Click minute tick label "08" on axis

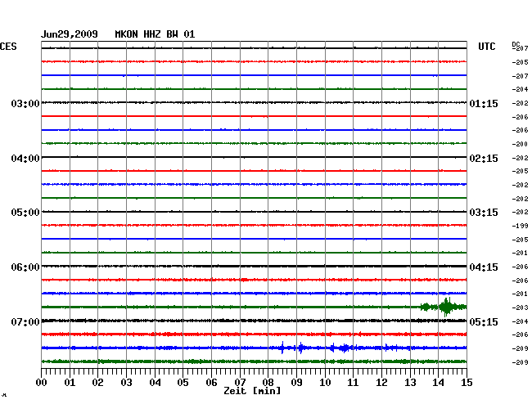pos(268,383)
